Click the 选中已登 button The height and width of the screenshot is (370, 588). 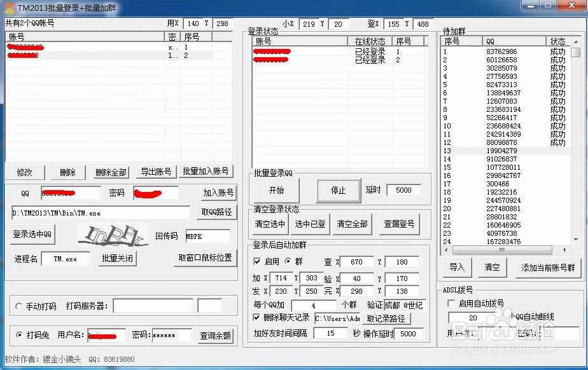(310, 224)
